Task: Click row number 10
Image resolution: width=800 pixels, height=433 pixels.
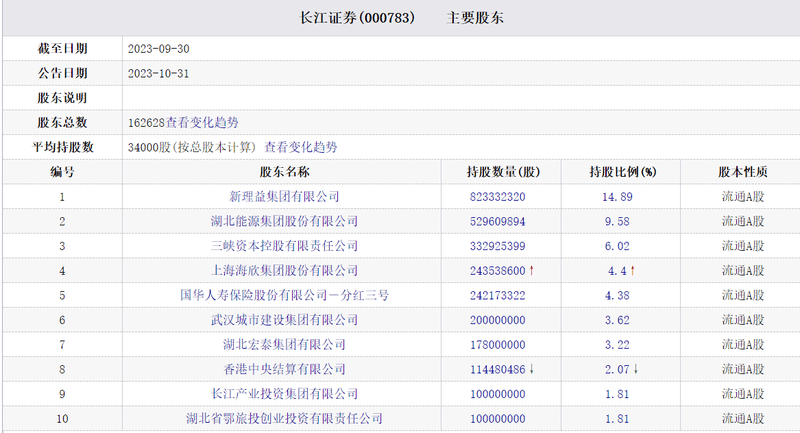Action: (62, 419)
